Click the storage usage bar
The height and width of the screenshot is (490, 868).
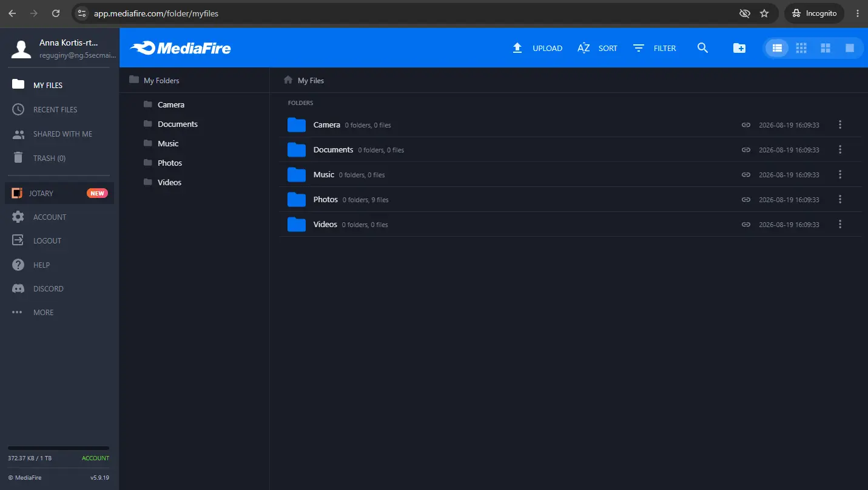point(59,448)
